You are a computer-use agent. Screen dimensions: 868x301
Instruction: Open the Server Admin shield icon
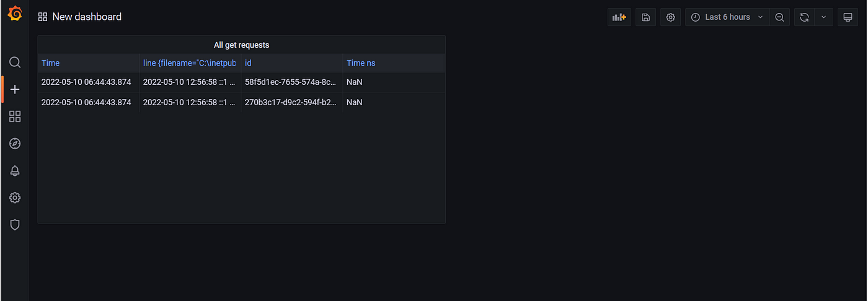(x=15, y=225)
